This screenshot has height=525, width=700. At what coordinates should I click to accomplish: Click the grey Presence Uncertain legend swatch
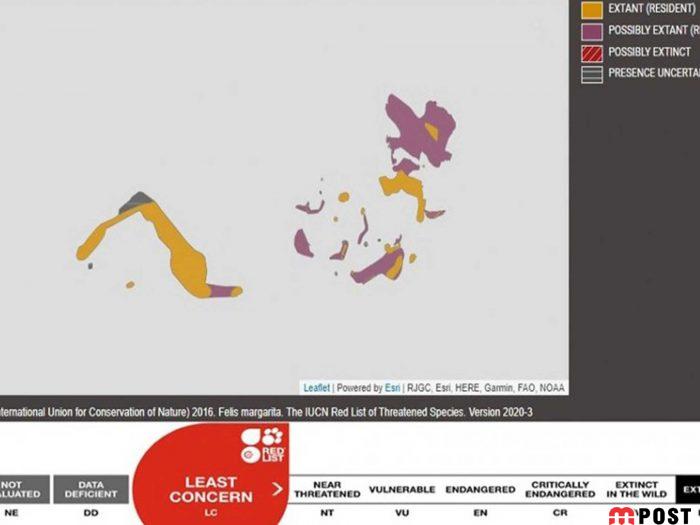coord(591,73)
